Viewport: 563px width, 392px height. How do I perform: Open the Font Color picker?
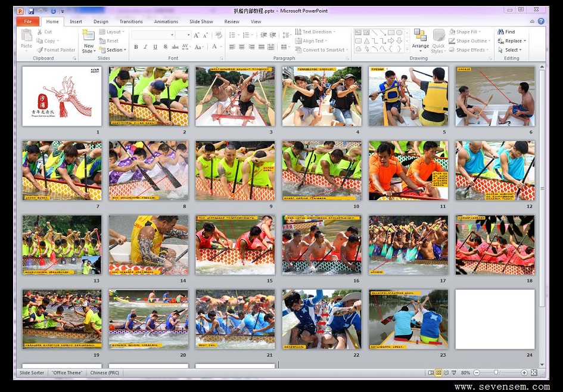(216, 46)
